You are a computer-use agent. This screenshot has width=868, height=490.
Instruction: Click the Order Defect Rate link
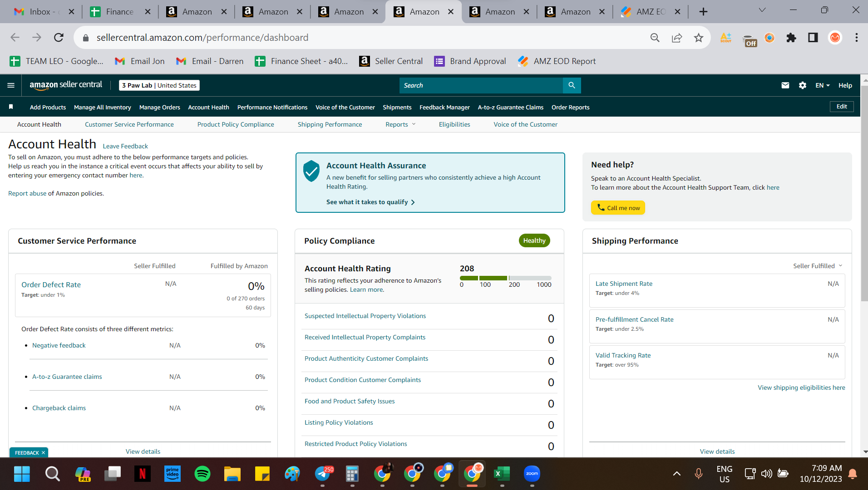point(51,284)
